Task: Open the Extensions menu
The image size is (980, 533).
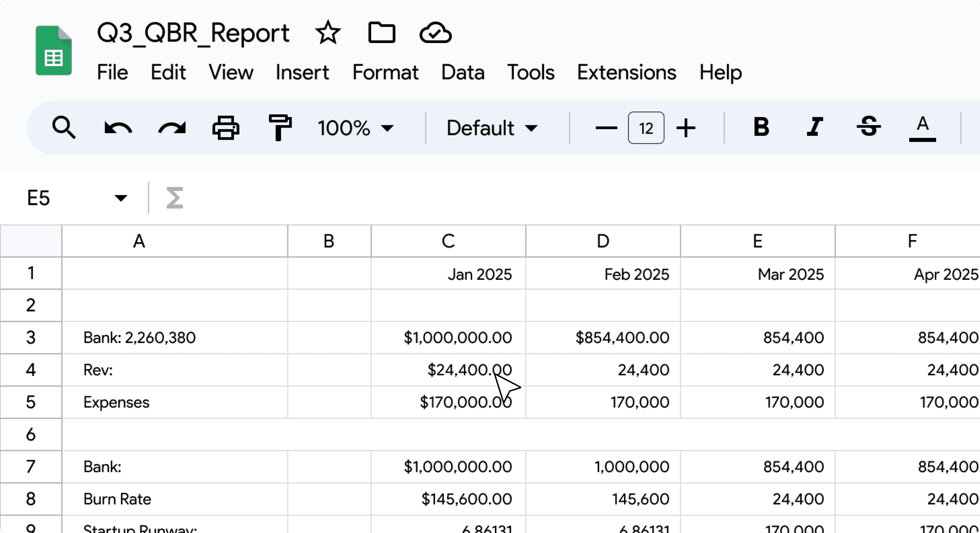Action: pyautogui.click(x=626, y=72)
